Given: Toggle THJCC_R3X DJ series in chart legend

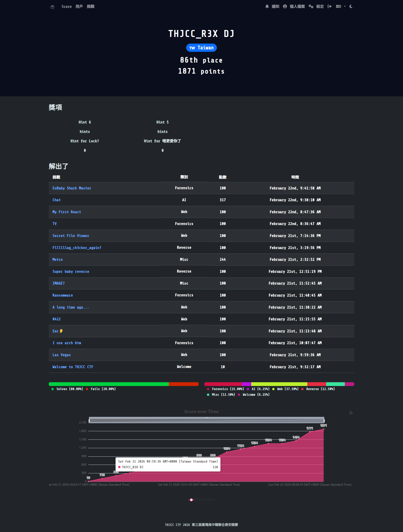Looking at the screenshot, I should coord(201,500).
